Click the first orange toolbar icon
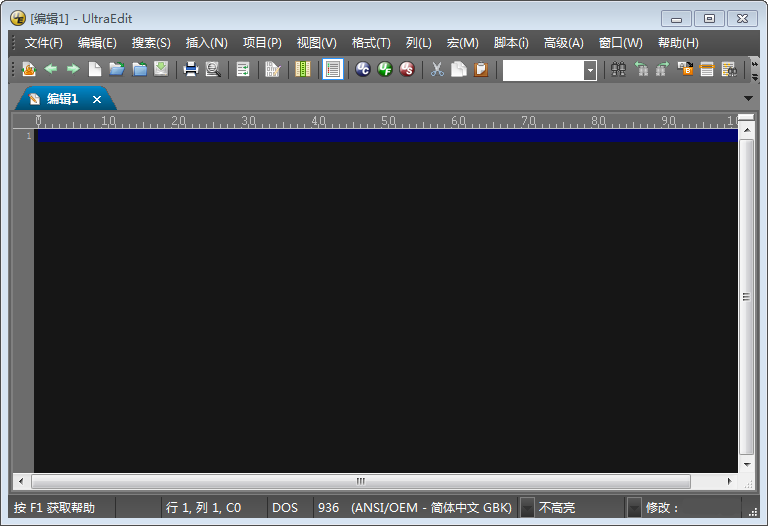The width and height of the screenshot is (768, 526). tap(29, 69)
